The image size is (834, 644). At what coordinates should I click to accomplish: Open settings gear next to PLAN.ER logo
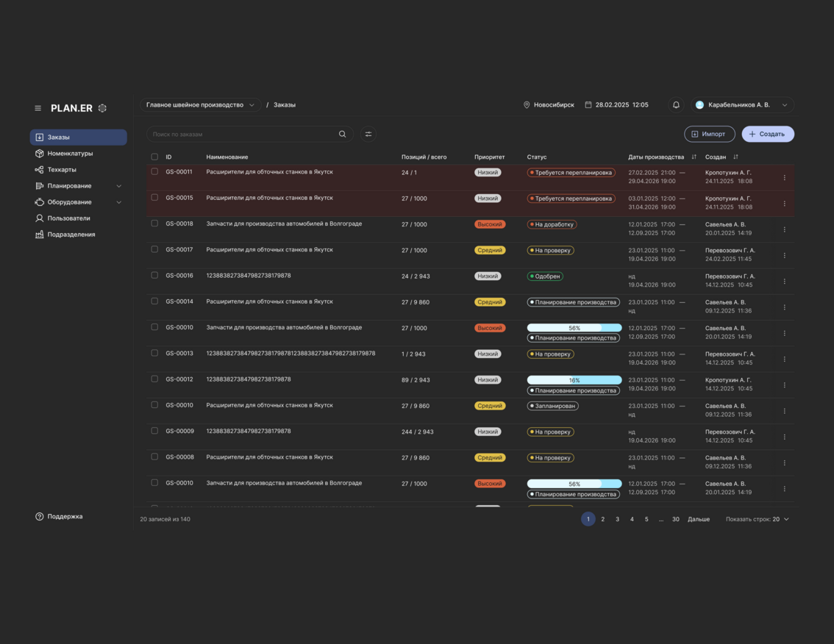pyautogui.click(x=102, y=108)
